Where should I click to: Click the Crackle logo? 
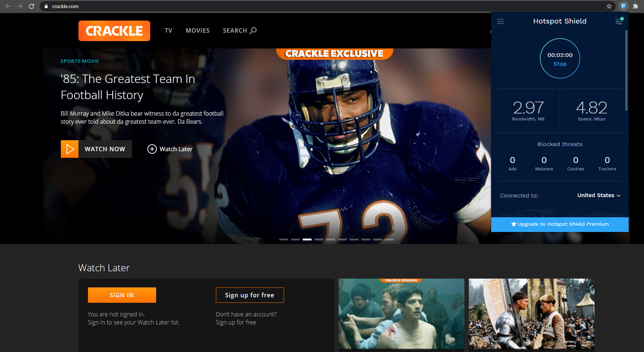[x=114, y=31]
